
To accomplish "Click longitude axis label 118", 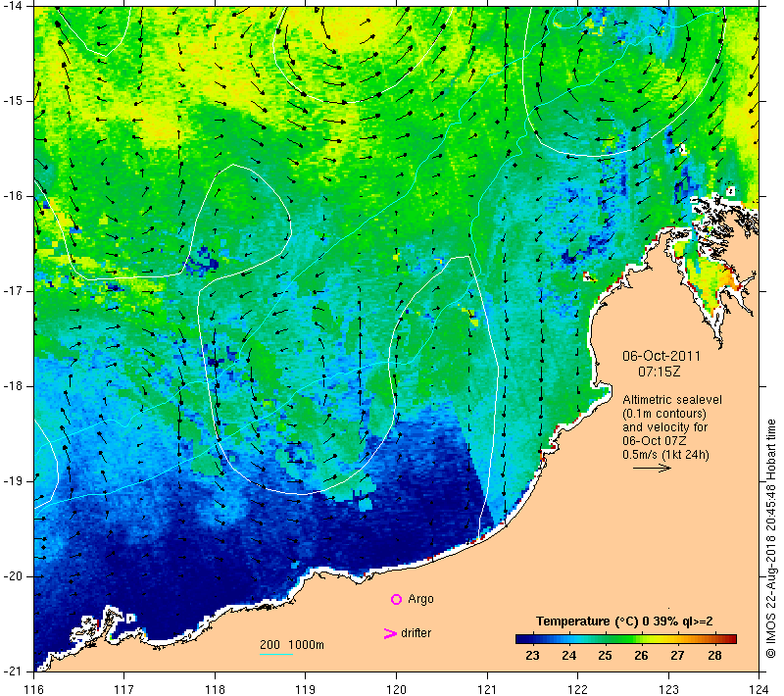I will [x=215, y=689].
